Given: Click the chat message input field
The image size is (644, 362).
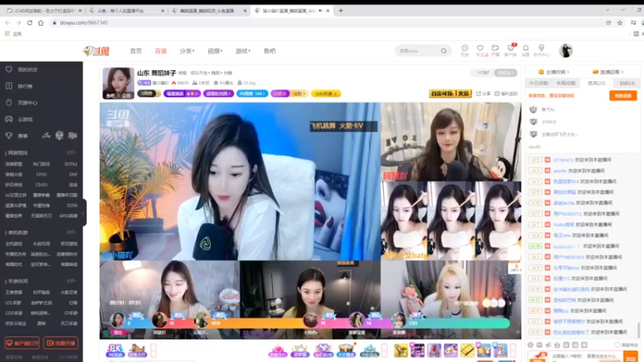Looking at the screenshot, I should click(x=586, y=356).
